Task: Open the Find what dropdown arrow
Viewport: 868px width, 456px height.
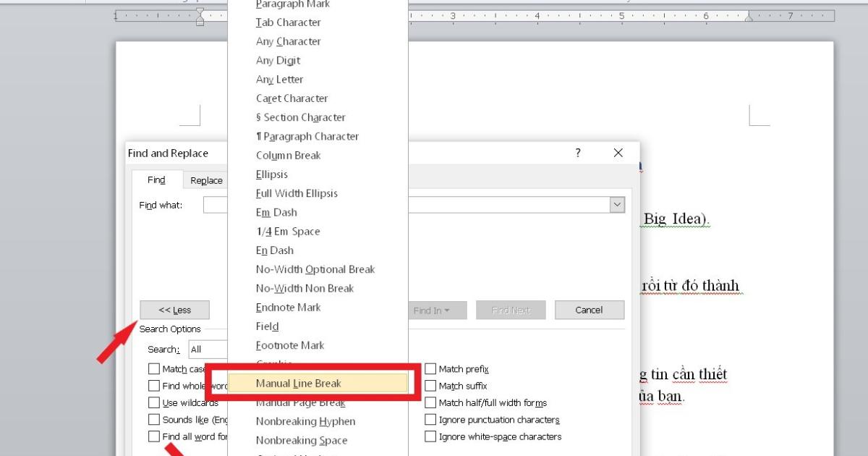Action: click(617, 204)
